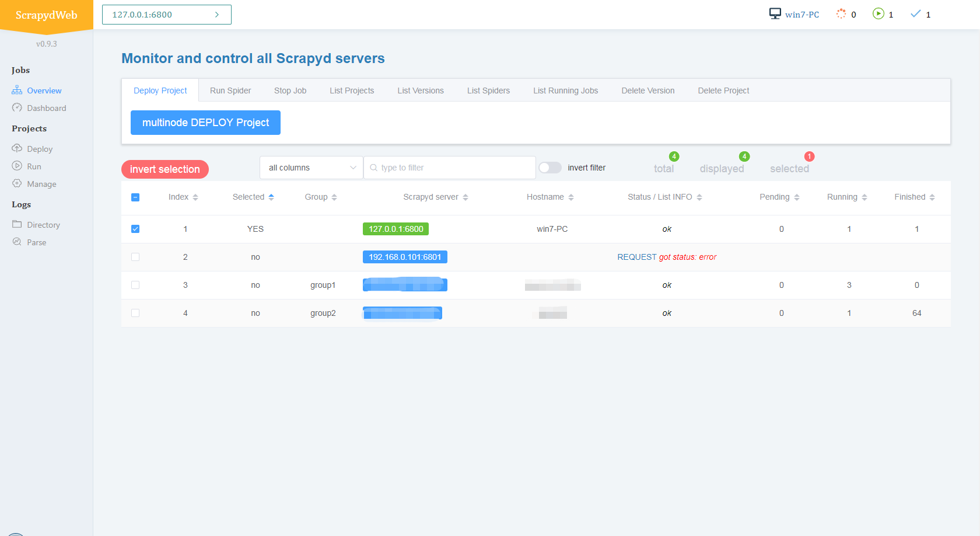Enable the invert filter switch

point(549,168)
